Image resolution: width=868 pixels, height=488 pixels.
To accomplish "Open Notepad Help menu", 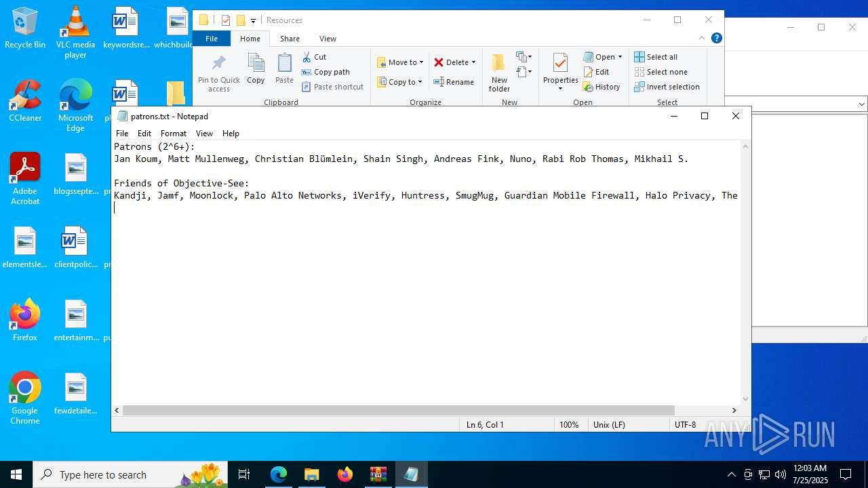I will point(231,134).
